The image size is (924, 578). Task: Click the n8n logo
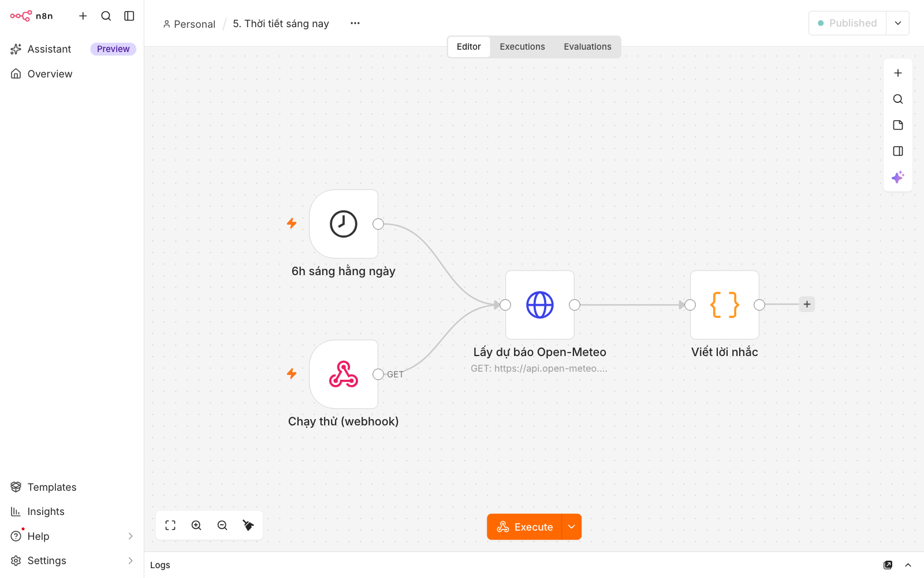pyautogui.click(x=31, y=16)
